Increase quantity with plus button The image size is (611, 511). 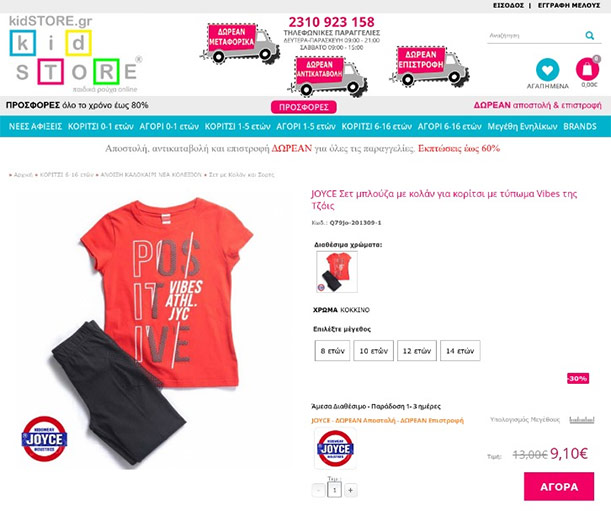(350, 490)
